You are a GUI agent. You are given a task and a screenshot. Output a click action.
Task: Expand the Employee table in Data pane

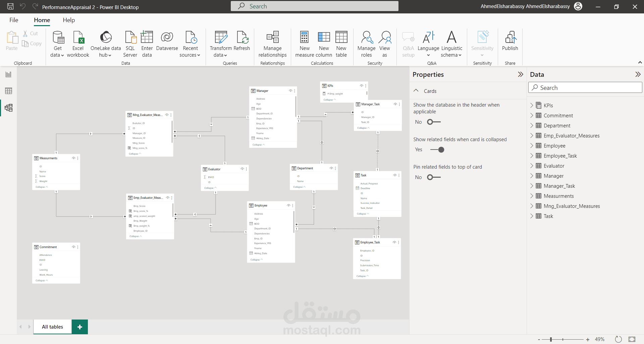[532, 146]
